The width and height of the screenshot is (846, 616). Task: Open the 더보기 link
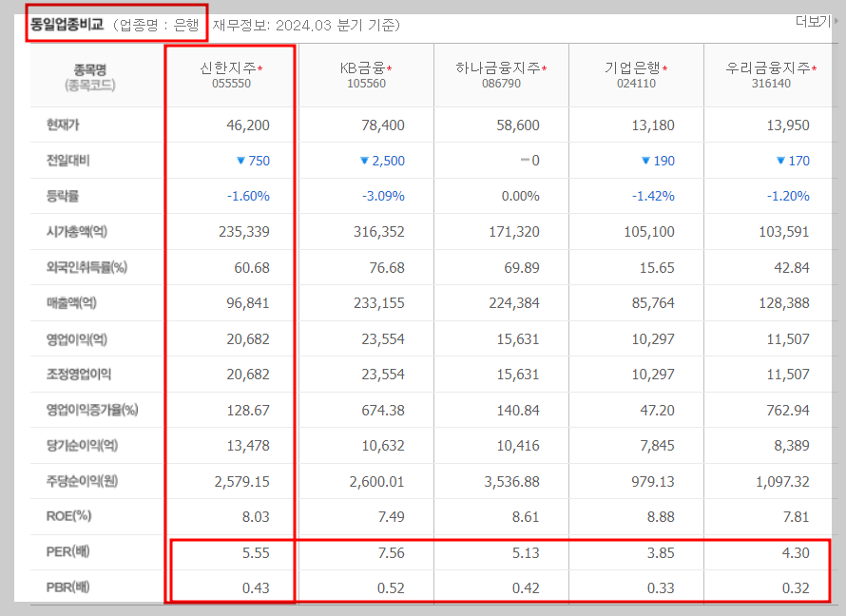[x=817, y=21]
